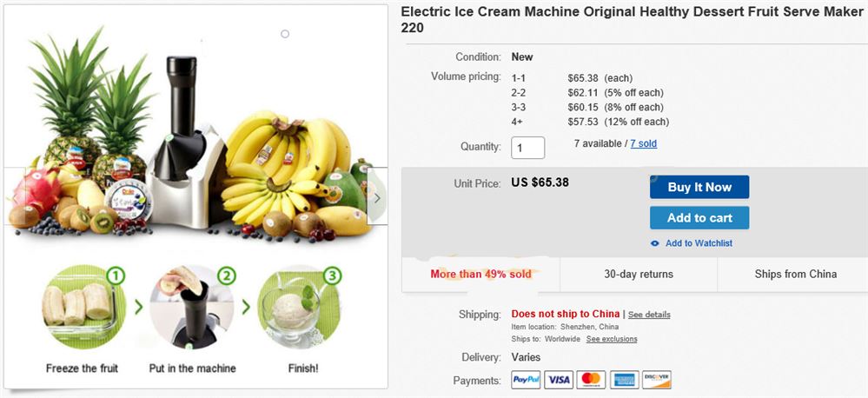The height and width of the screenshot is (398, 868).
Task: Open shipping 'See details' link
Action: tap(649, 315)
